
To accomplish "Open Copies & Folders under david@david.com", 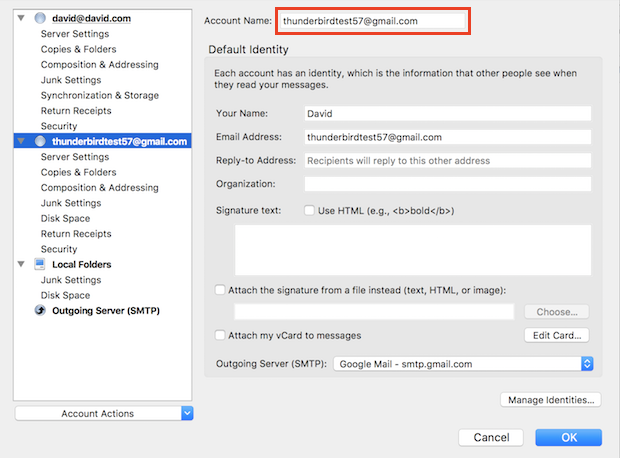I will click(78, 49).
